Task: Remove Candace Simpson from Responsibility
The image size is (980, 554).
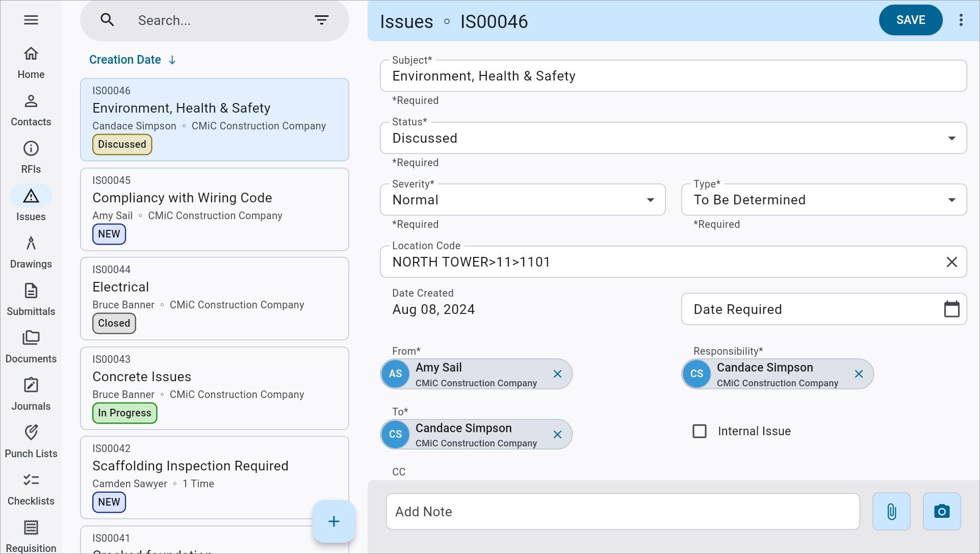Action: tap(859, 374)
